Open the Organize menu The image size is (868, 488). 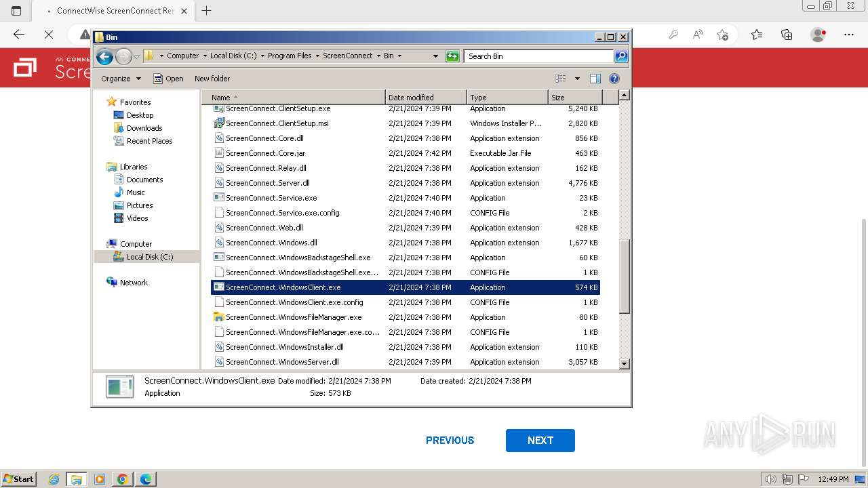(x=121, y=79)
